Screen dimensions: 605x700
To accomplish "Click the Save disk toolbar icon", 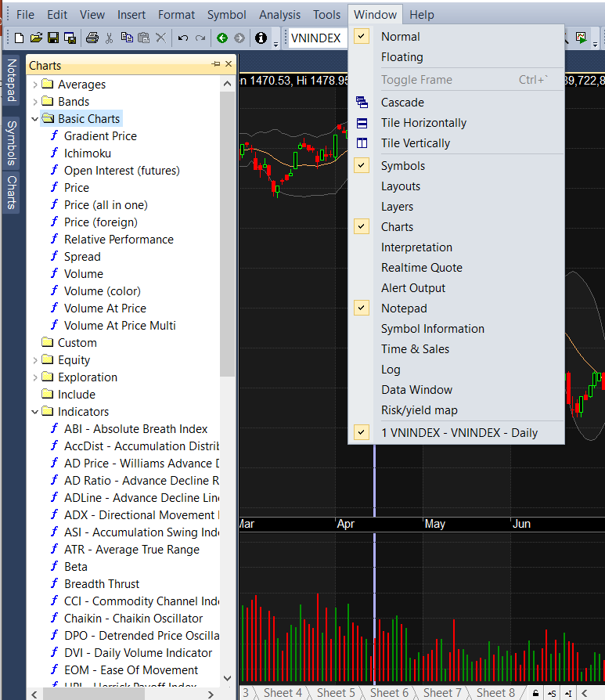I will click(53, 38).
